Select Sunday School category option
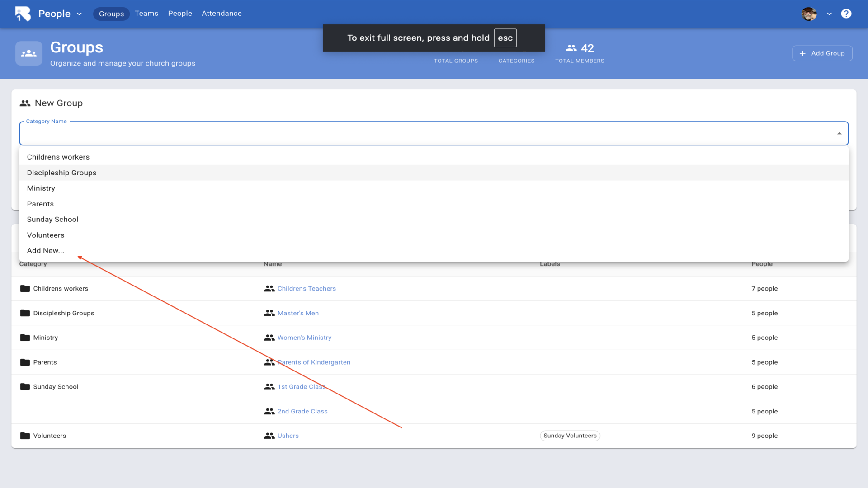The width and height of the screenshot is (868, 488). (53, 219)
